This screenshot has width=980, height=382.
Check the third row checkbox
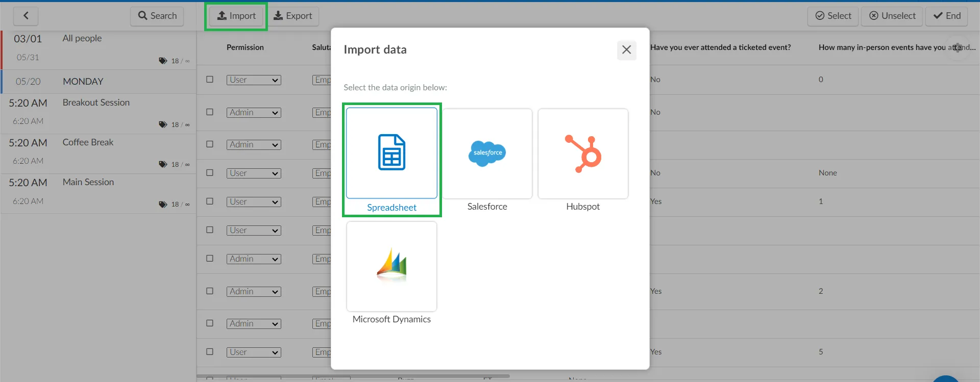pyautogui.click(x=210, y=144)
